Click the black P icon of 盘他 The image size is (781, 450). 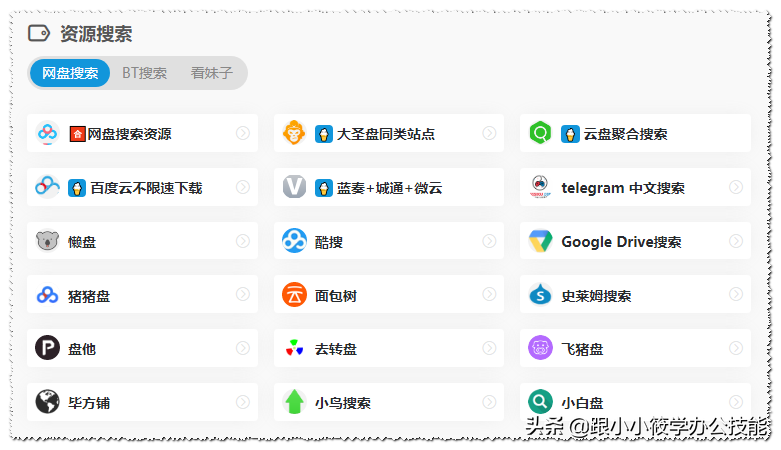(47, 348)
